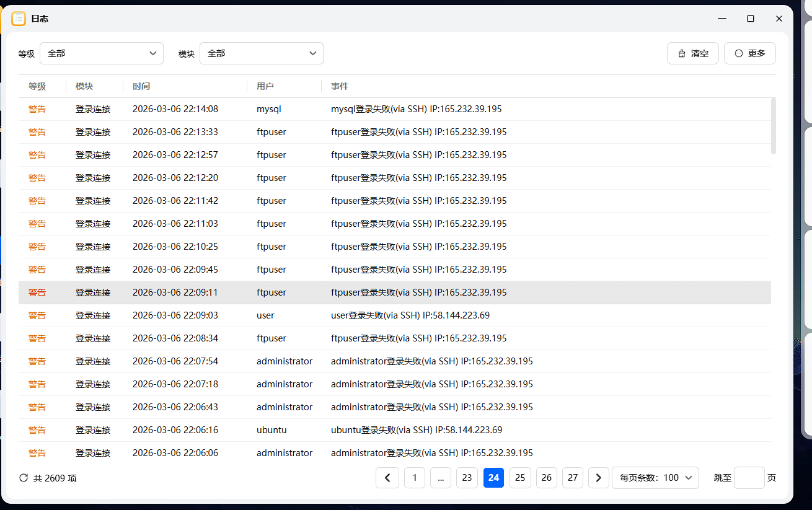Select page 27 in pagination

click(572, 478)
